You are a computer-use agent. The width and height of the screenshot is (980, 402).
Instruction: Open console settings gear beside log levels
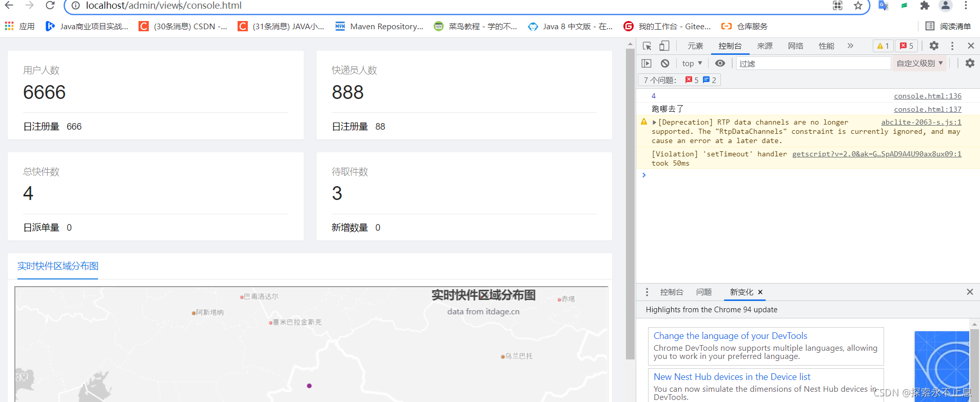click(x=970, y=63)
